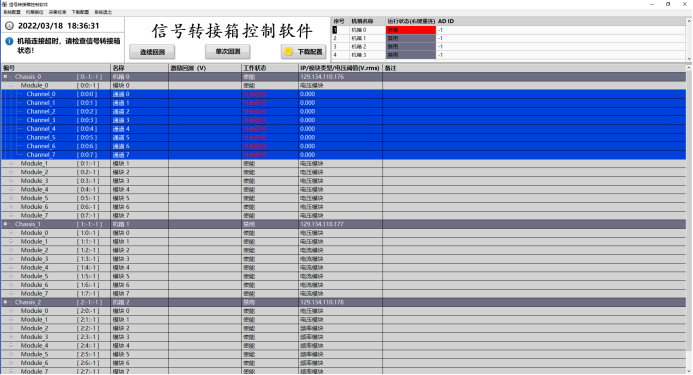Expand Module_0 [1:0:-1] under Chassis_1

(11, 233)
